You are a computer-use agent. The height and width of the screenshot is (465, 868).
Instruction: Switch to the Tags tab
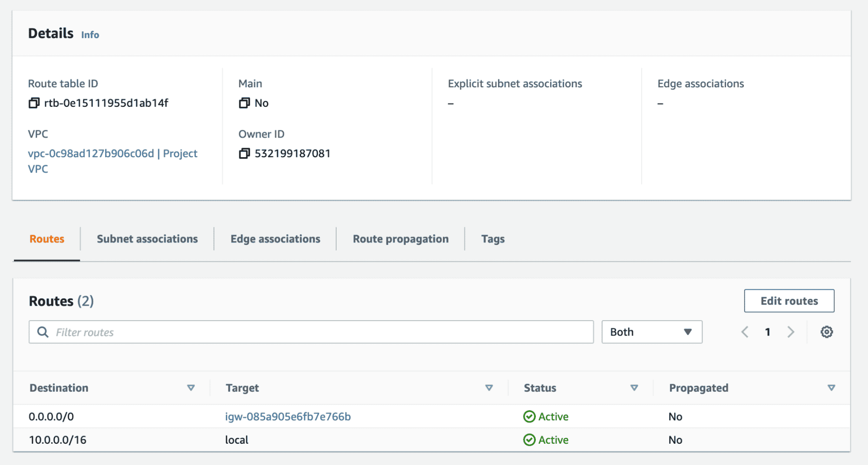tap(492, 238)
